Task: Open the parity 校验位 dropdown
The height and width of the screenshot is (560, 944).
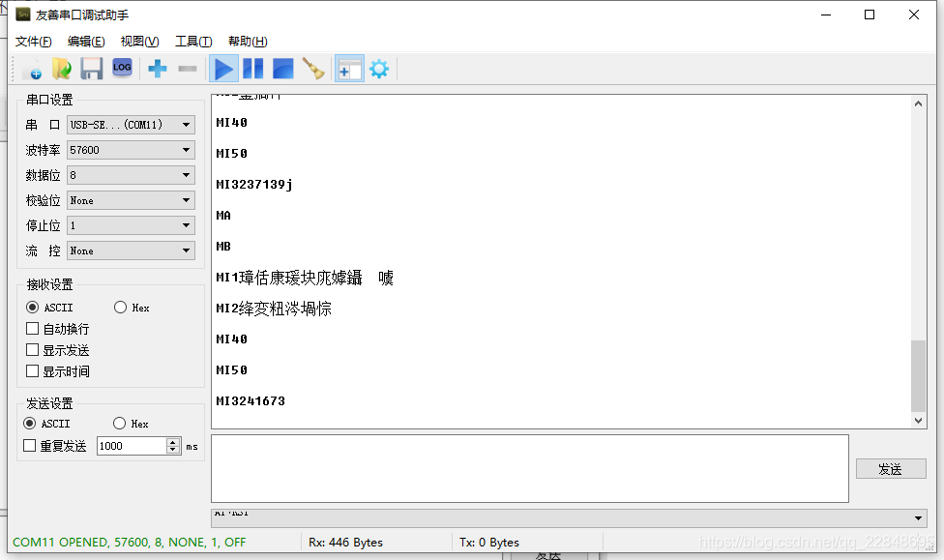Action: pos(131,200)
